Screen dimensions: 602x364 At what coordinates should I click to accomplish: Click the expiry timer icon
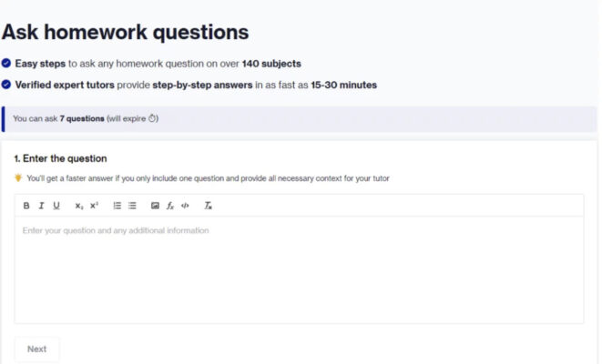coord(153,118)
